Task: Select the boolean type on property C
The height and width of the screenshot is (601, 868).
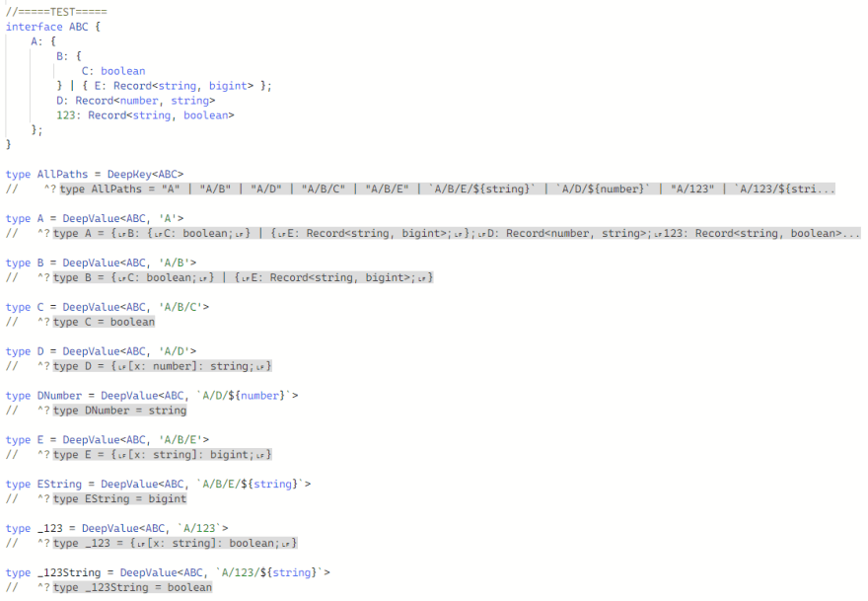Action: [x=121, y=70]
